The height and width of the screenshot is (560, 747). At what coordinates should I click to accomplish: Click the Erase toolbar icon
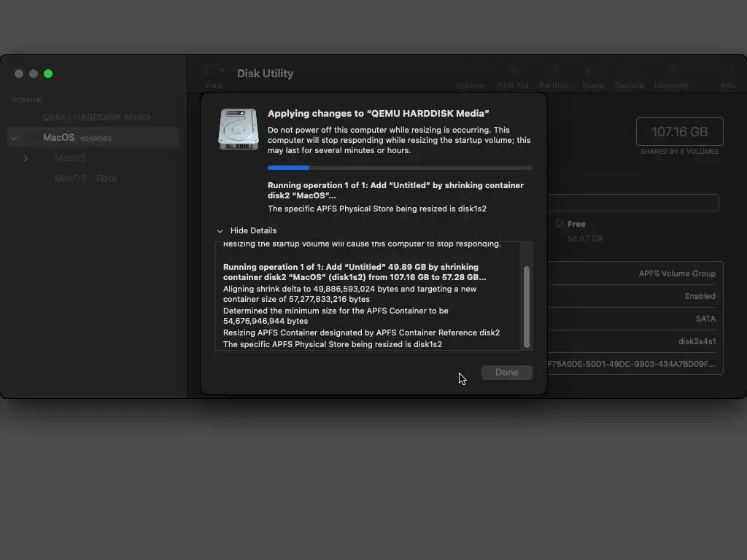click(x=592, y=71)
